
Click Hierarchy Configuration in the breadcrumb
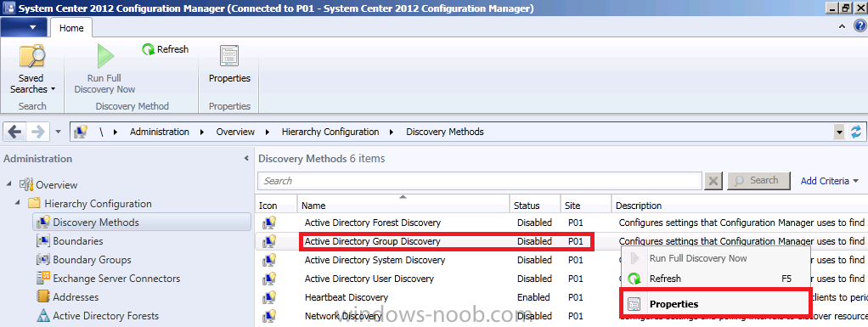330,132
